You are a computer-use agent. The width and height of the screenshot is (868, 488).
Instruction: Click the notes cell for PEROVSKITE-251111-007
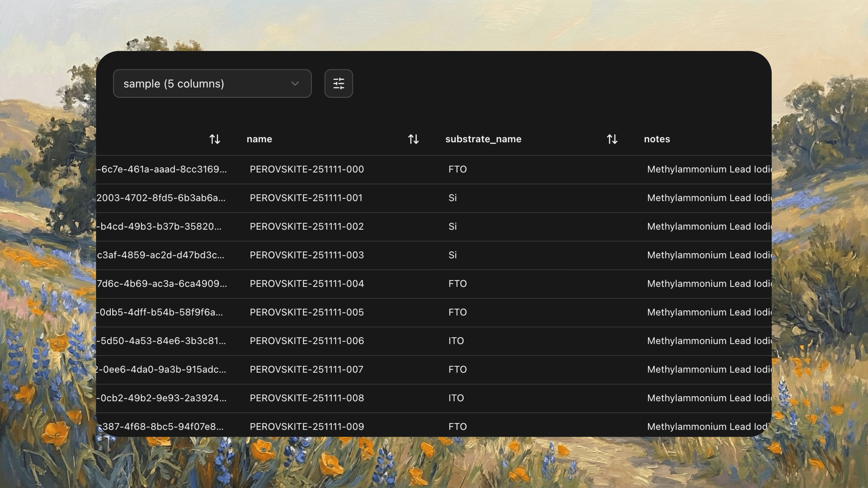(708, 370)
